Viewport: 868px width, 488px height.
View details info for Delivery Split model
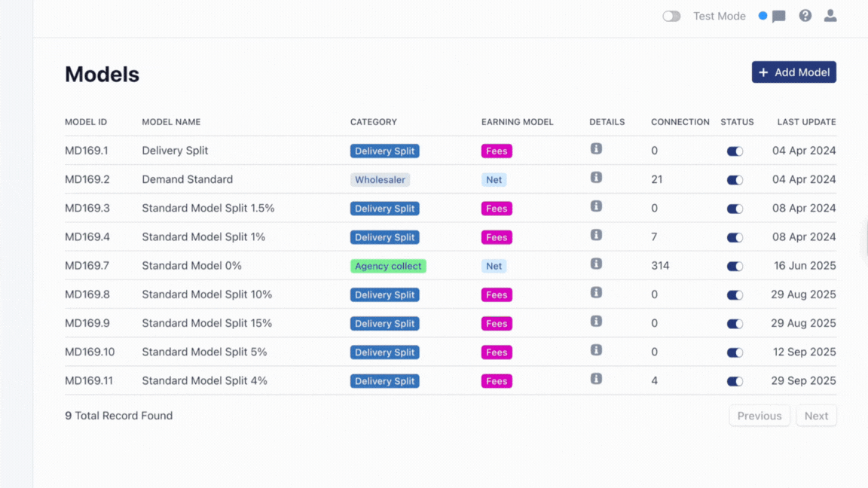point(596,149)
